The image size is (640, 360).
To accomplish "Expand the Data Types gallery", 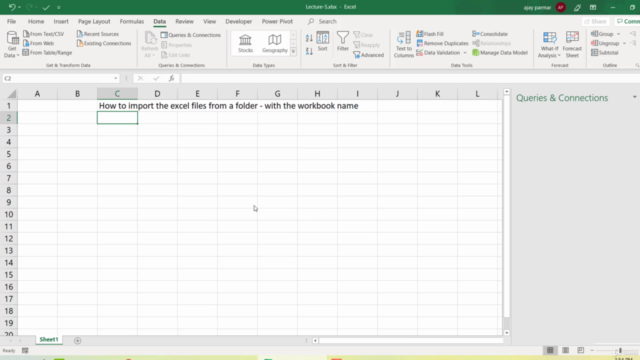I will 293,51.
